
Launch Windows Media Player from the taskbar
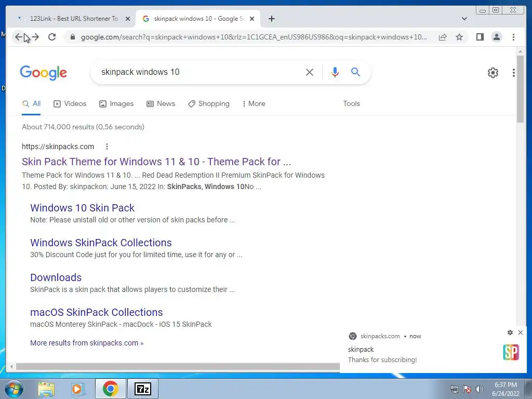click(78, 389)
